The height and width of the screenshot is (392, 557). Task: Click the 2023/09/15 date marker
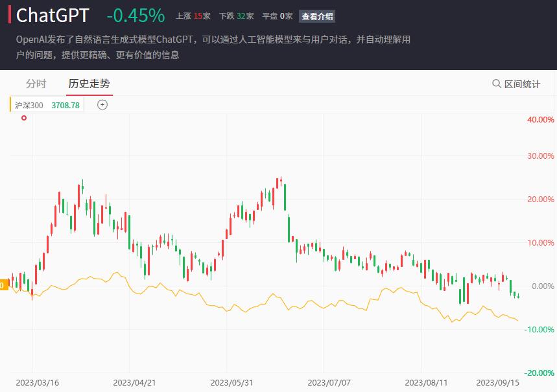tap(498, 383)
